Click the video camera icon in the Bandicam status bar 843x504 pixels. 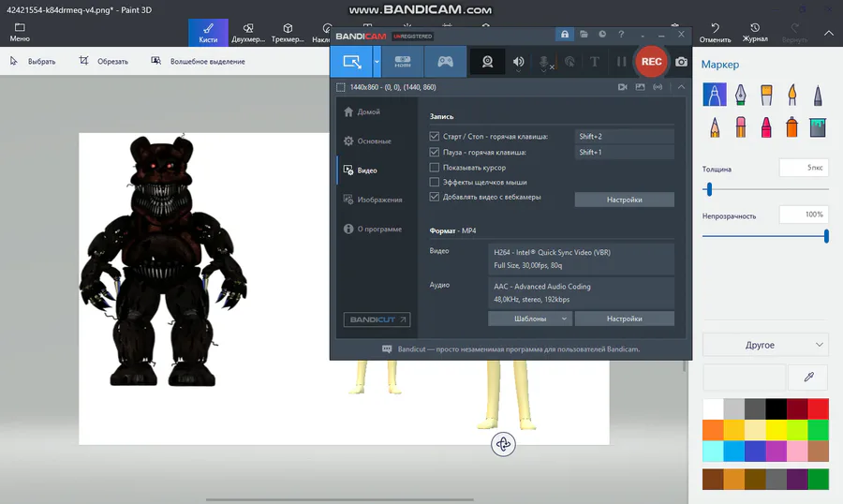[623, 87]
